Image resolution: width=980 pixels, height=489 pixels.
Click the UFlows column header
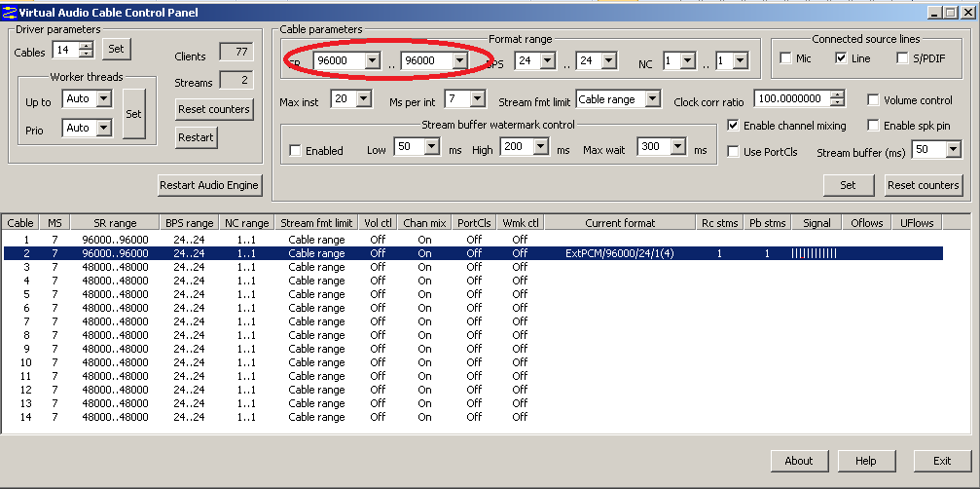click(916, 223)
